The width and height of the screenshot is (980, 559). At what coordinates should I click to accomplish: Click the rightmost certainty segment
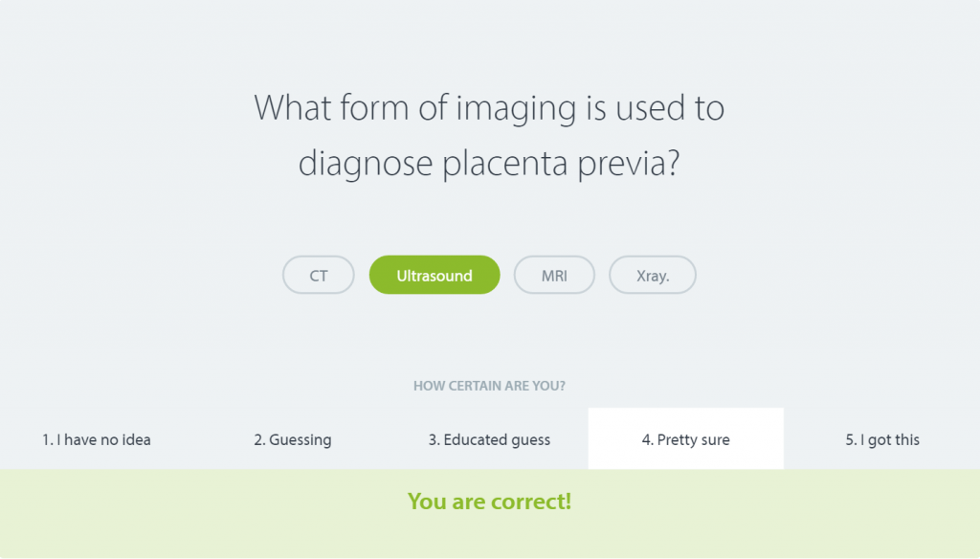click(x=881, y=439)
